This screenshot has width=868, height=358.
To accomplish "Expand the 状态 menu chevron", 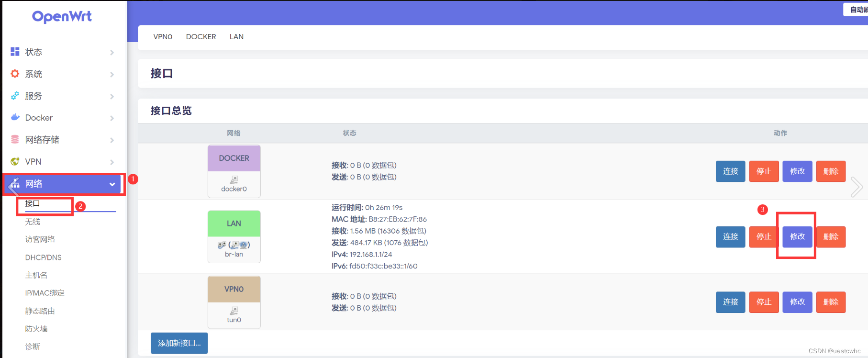I will click(x=112, y=52).
